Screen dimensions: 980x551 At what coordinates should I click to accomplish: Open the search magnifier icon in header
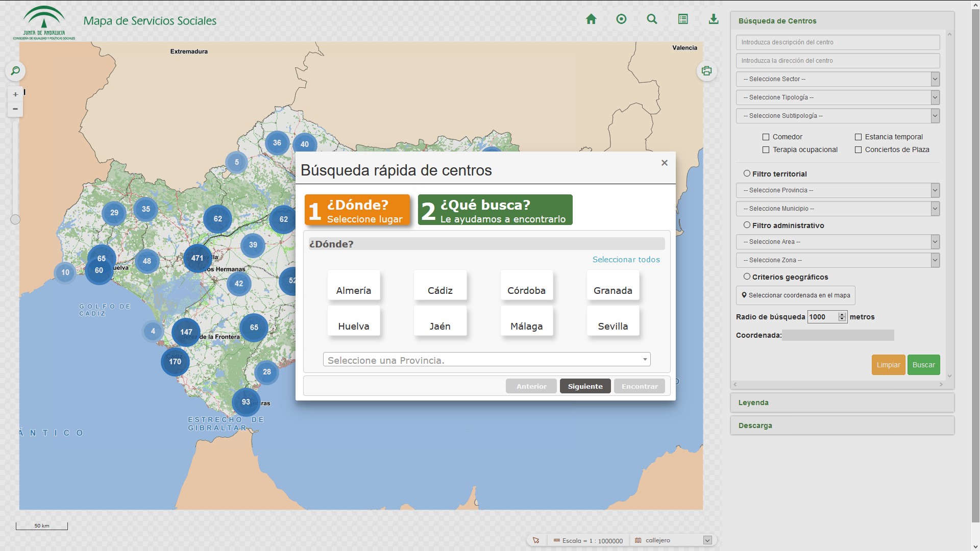tap(652, 19)
